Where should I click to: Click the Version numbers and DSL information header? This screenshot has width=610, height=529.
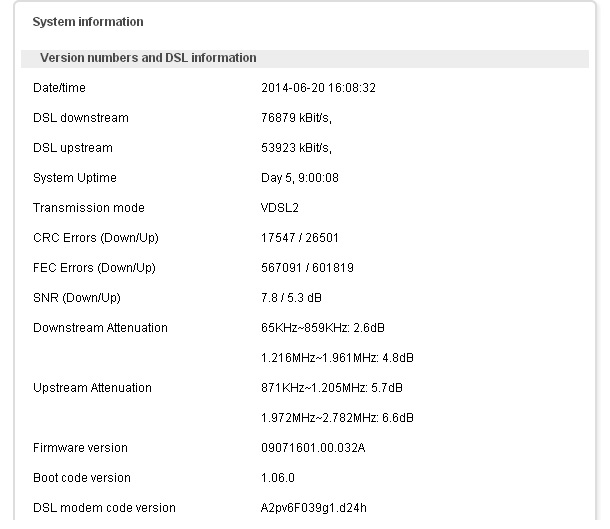[148, 58]
